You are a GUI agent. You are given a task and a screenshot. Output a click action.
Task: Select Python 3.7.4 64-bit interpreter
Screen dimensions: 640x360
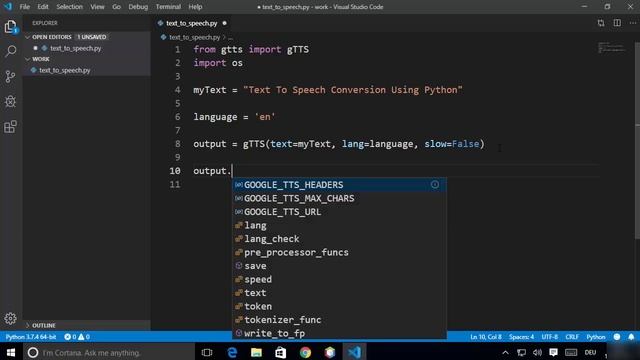[x=31, y=337]
